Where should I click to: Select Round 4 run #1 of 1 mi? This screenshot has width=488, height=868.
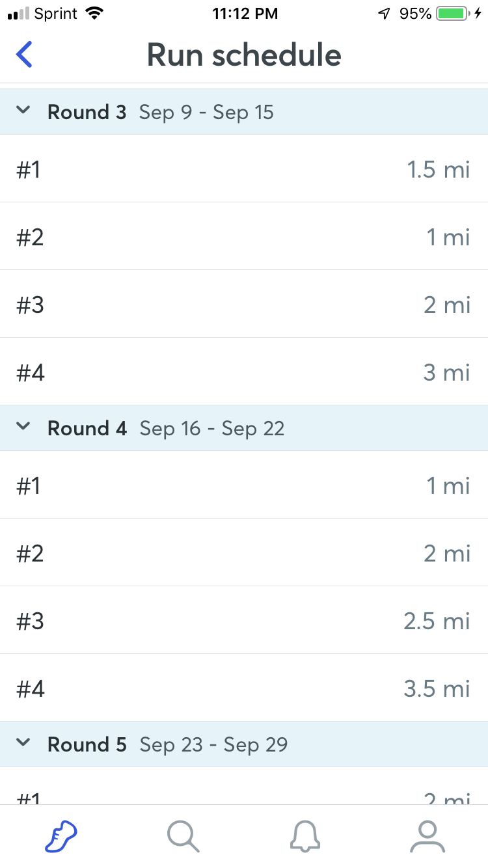244,485
